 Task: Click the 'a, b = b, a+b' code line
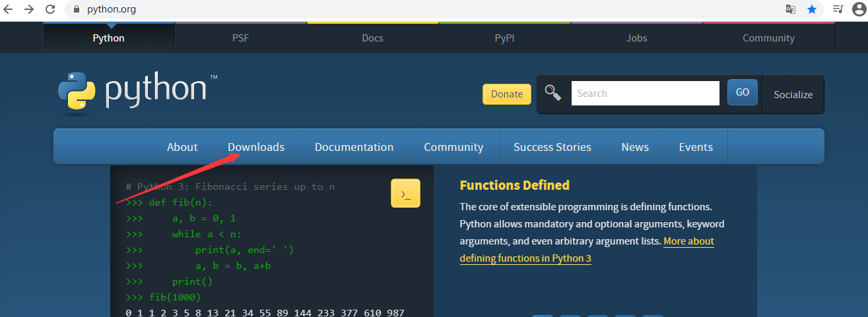pos(198,266)
